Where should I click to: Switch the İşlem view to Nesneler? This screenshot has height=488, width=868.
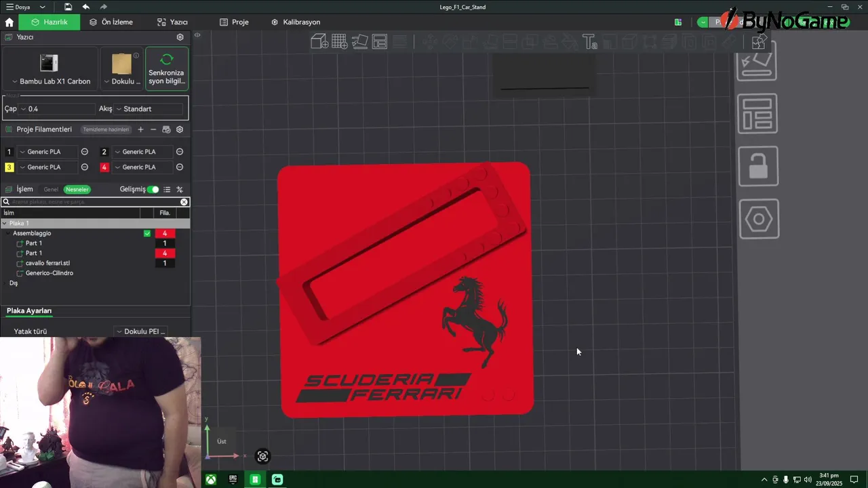click(x=77, y=190)
